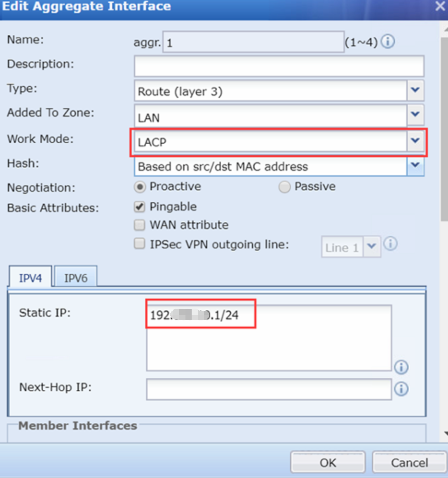The image size is (448, 478).
Task: Click the Route (layer 3) type field
Action: pos(270,91)
